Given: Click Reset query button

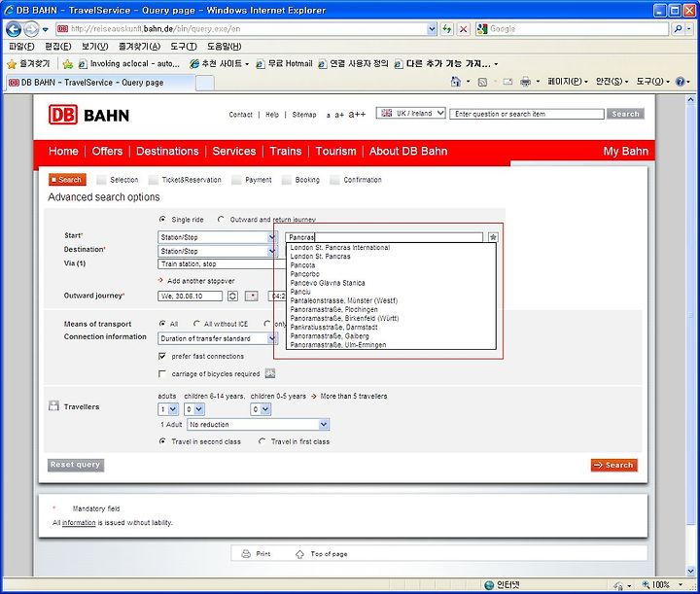Looking at the screenshot, I should coord(76,465).
